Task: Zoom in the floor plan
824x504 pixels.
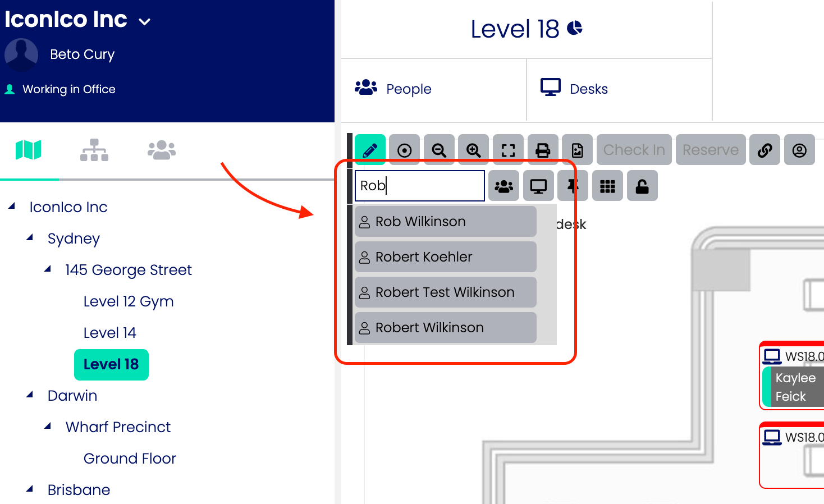Action: pos(474,150)
